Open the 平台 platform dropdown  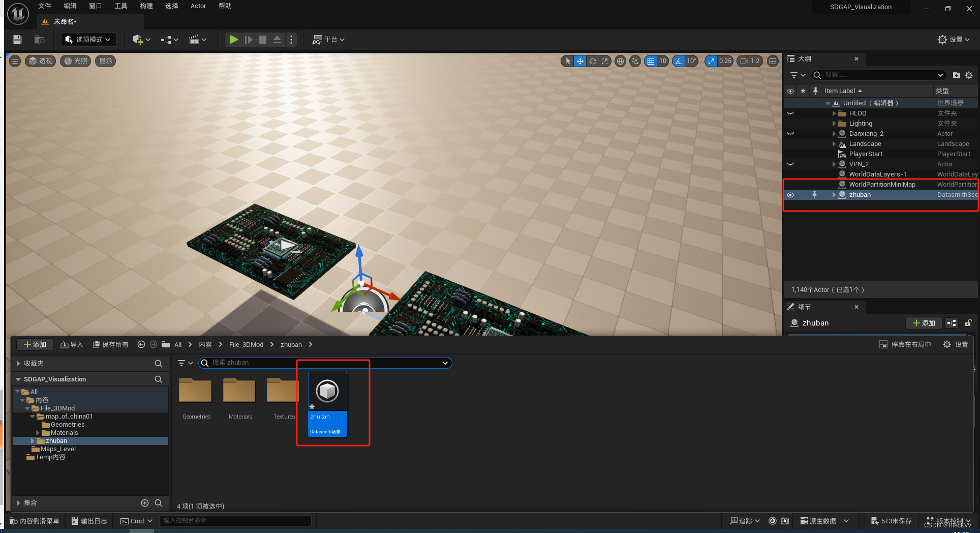pyautogui.click(x=328, y=39)
